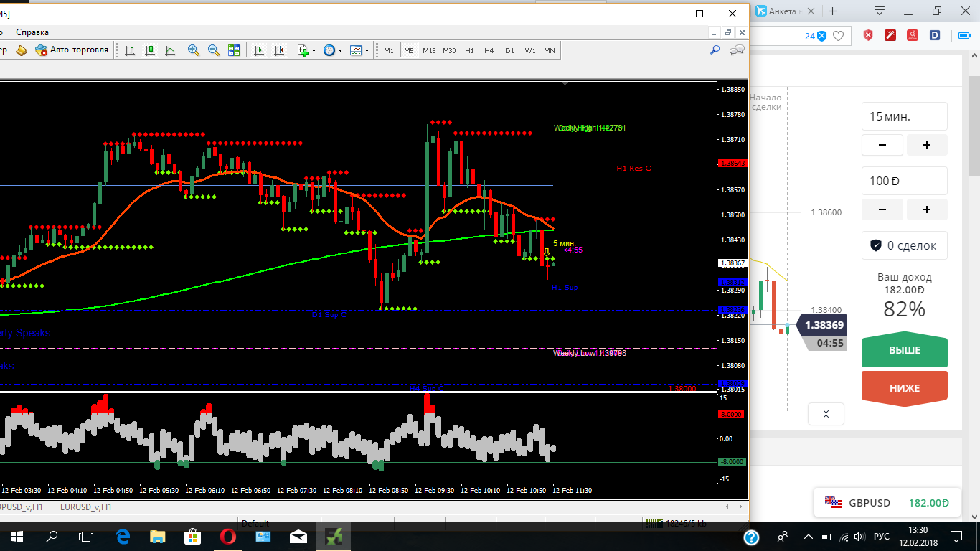Toggle chart auto-scroll to latest bar
The width and height of the screenshot is (980, 551).
[259, 50]
